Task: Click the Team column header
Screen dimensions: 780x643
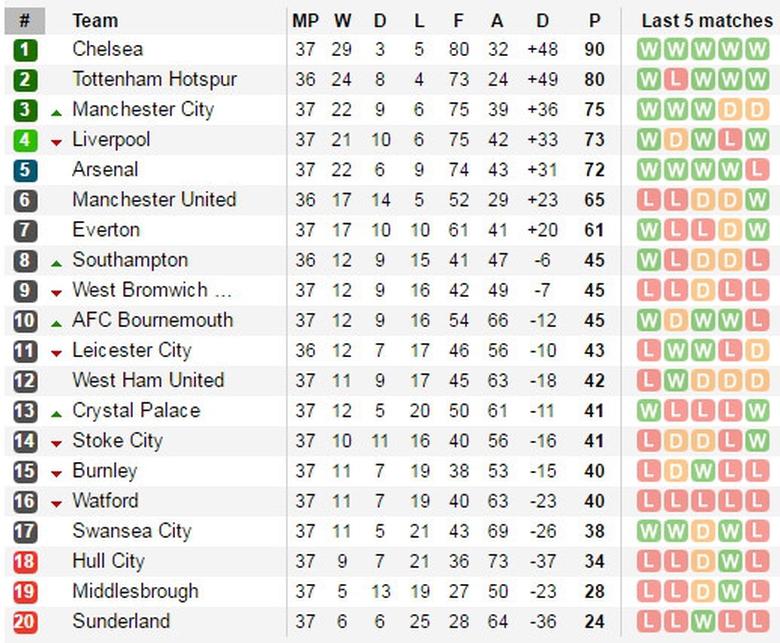Action: (95, 20)
